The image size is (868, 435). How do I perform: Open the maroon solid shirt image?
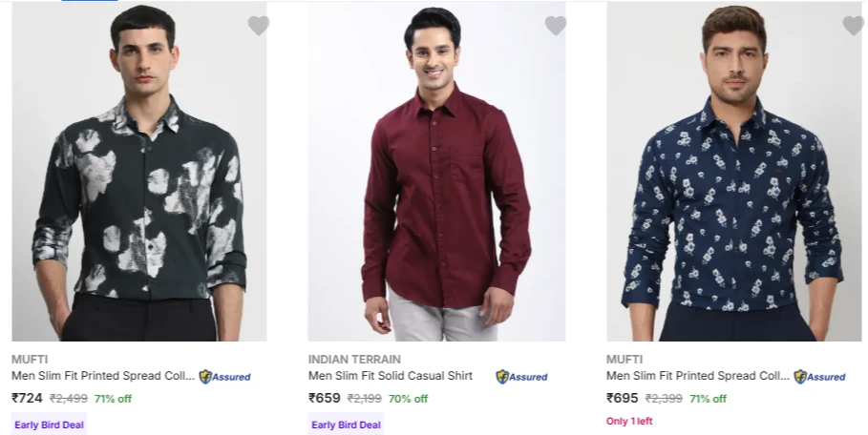click(436, 172)
